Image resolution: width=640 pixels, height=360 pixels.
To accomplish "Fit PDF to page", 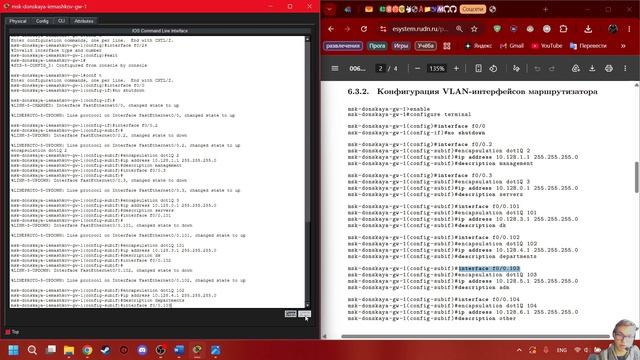I will click(478, 68).
